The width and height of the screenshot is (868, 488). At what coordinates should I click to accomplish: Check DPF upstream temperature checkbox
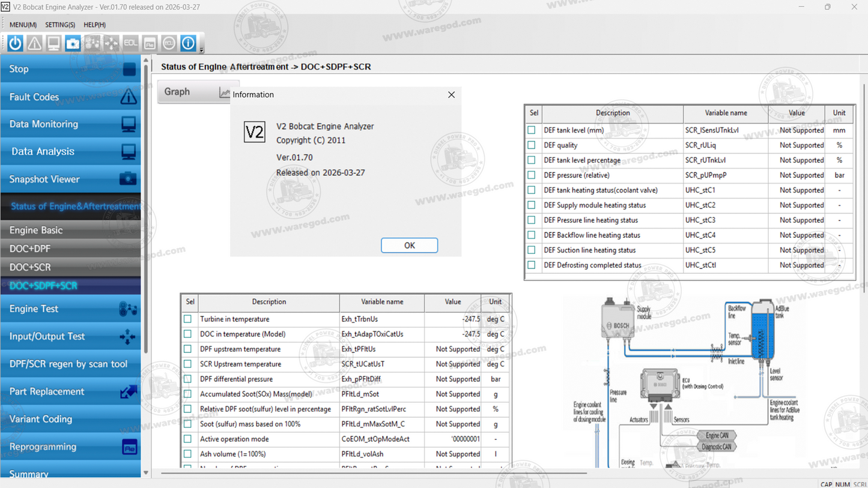[188, 349]
